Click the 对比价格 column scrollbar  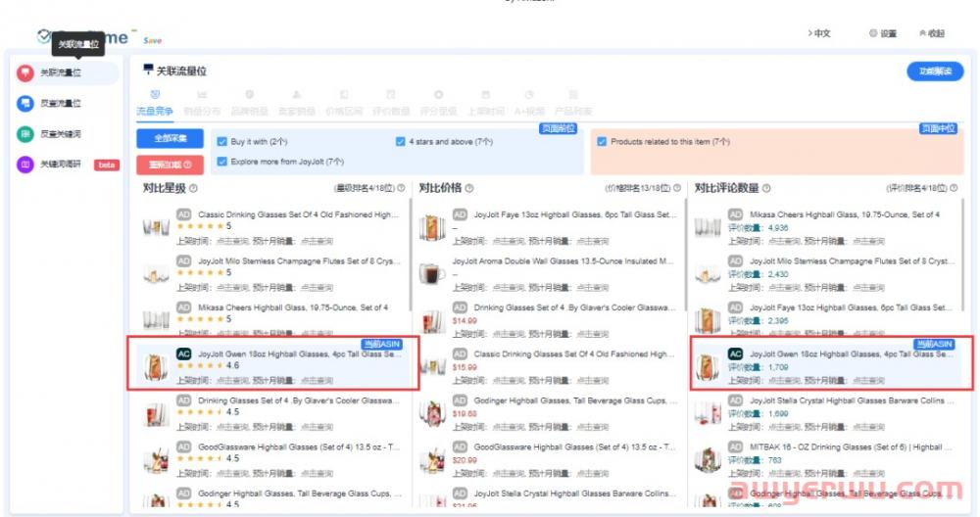point(686,255)
